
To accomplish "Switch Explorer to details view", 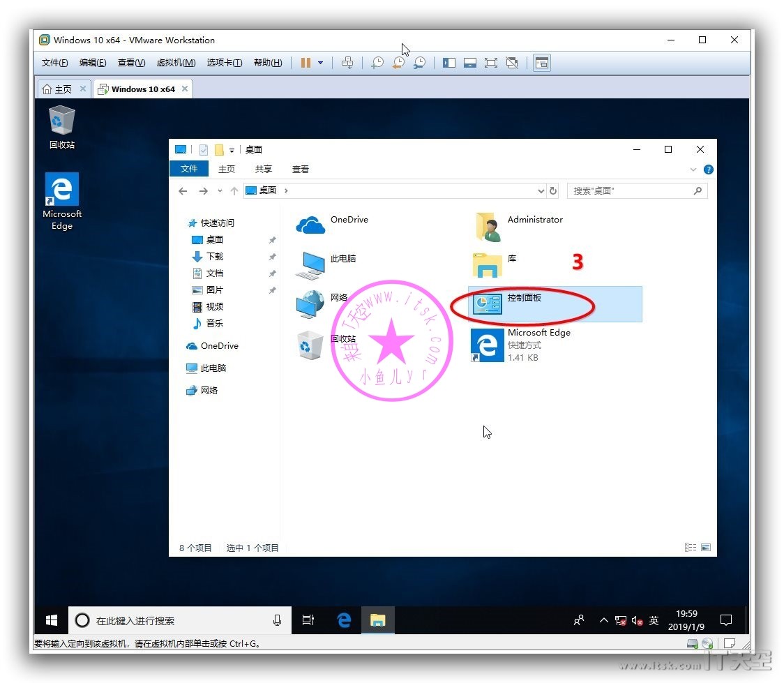I will point(691,548).
